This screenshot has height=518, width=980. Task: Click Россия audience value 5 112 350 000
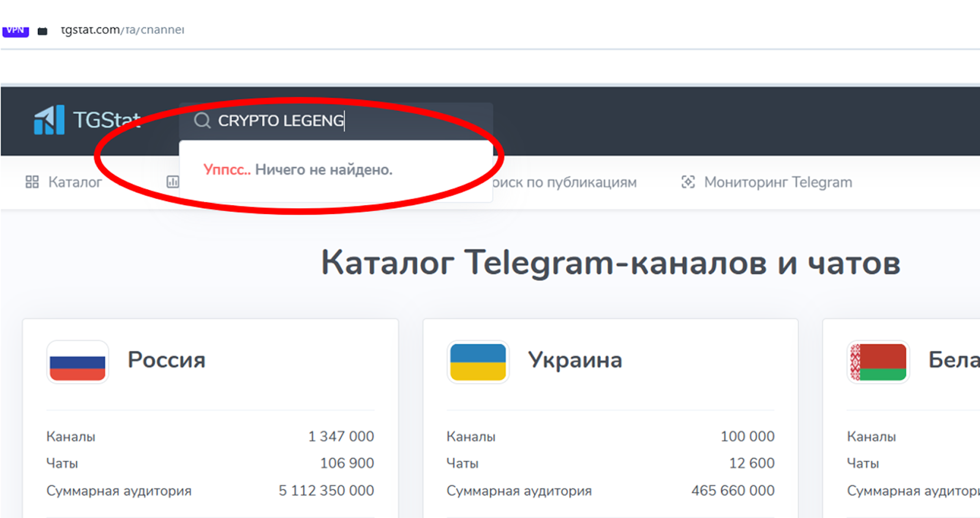coord(326,490)
